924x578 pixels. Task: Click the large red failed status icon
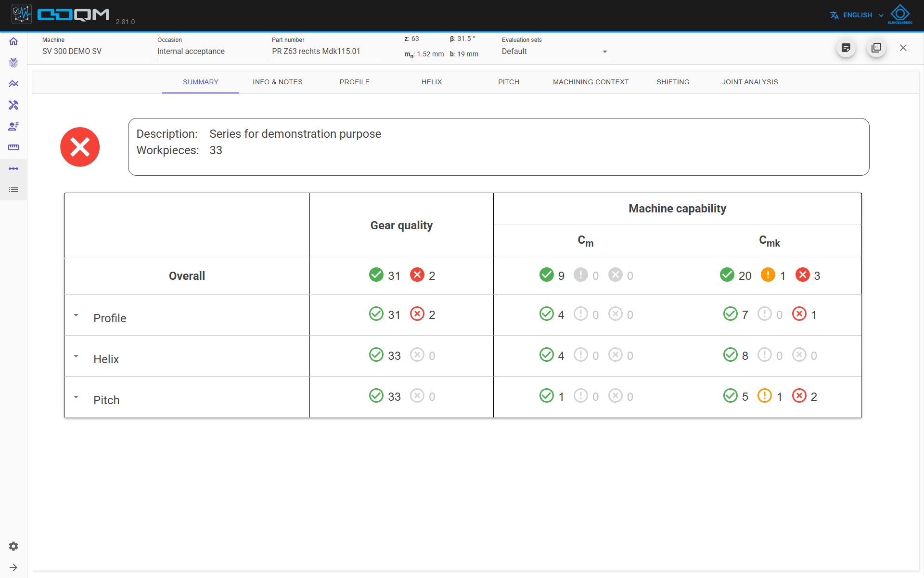80,147
